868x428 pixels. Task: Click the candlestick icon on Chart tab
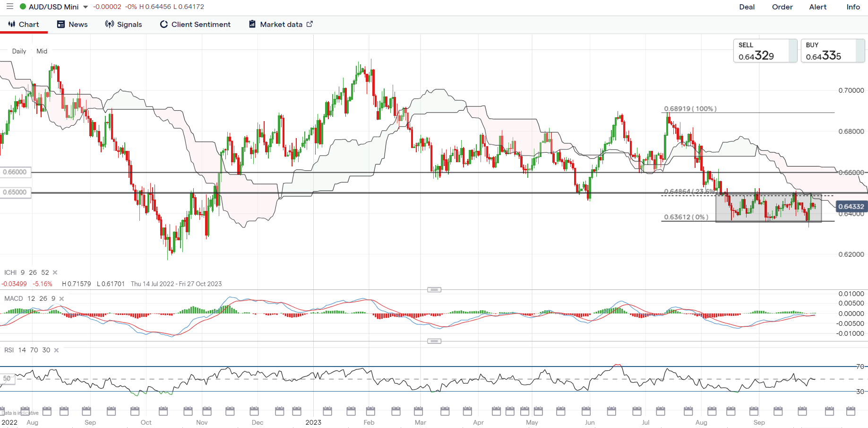coord(12,24)
